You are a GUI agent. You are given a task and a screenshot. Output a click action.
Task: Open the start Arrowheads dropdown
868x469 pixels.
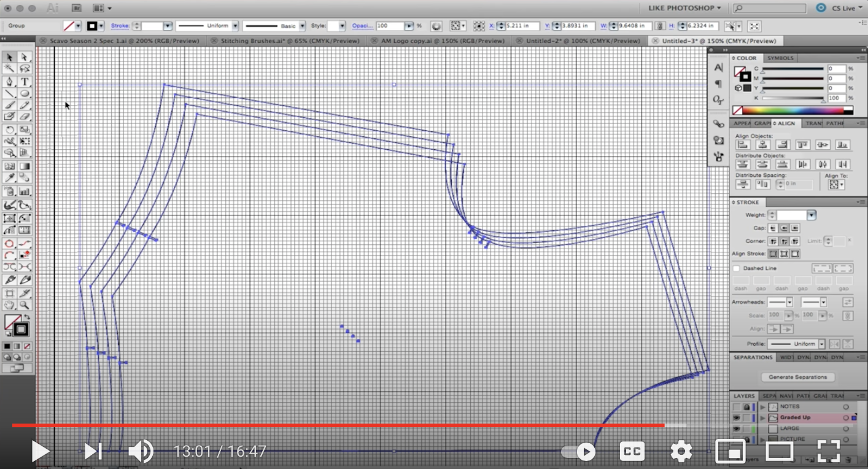pyautogui.click(x=789, y=302)
